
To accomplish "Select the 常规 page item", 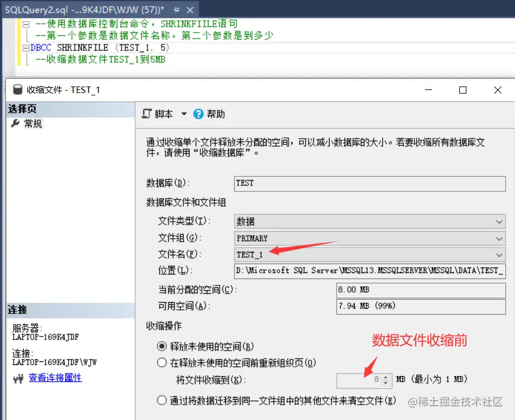I will tap(33, 123).
